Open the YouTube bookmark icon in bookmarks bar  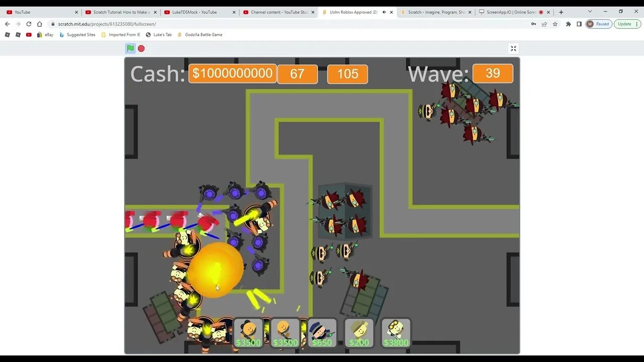pos(29,35)
